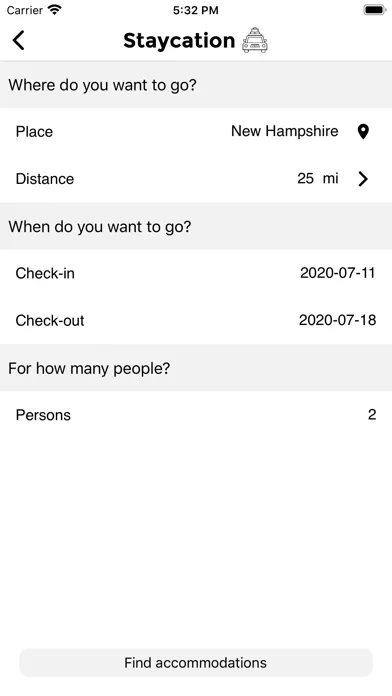Tap the Check-out date 2020-07-18
Image resolution: width=392 pixels, height=696 pixels.
coord(337,320)
